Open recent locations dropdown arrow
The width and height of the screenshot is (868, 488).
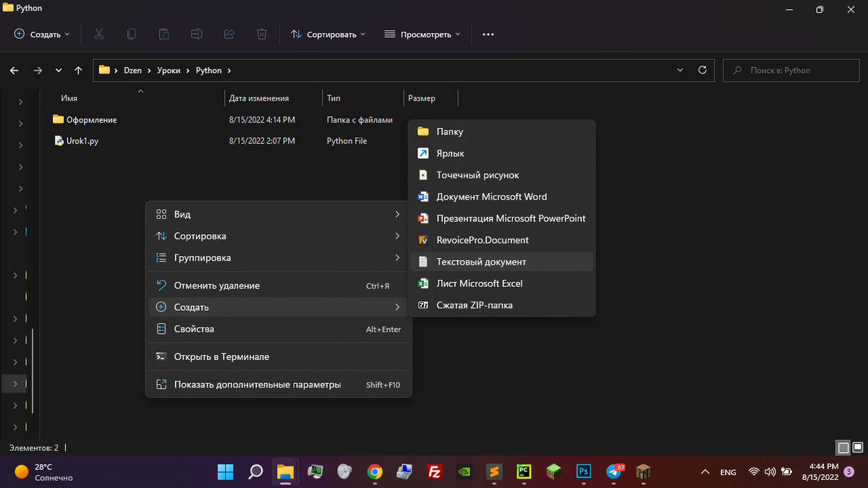click(x=59, y=70)
